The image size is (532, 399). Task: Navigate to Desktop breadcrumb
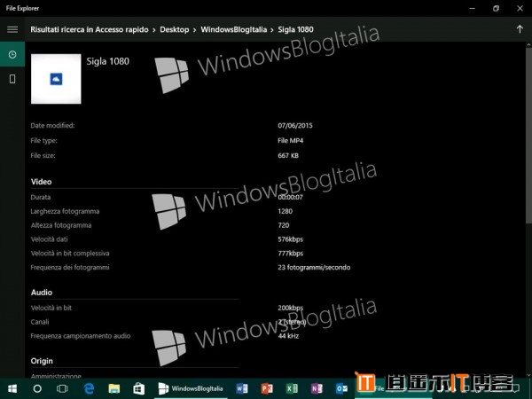click(175, 29)
